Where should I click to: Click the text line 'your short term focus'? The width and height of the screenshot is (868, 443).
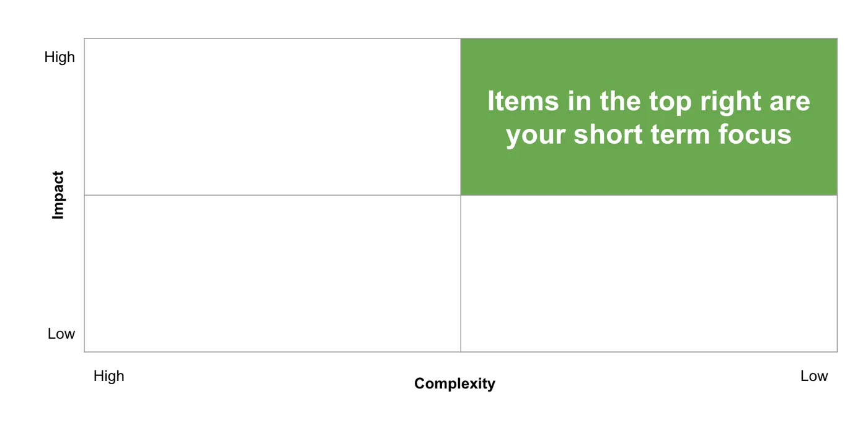649,134
